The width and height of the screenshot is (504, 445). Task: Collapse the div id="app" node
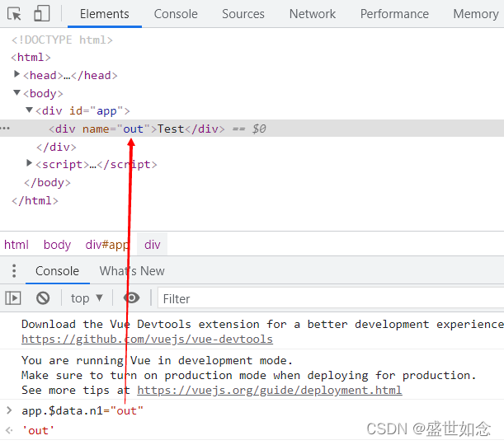click(29, 110)
